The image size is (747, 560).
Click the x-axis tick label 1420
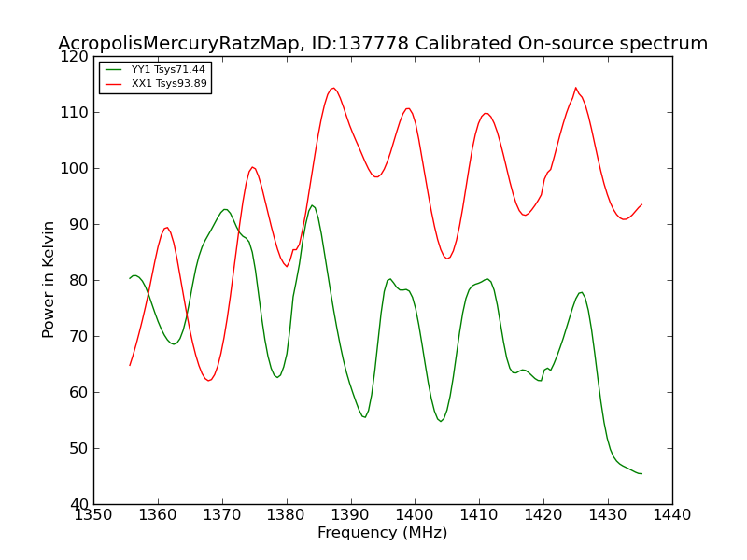(x=543, y=515)
